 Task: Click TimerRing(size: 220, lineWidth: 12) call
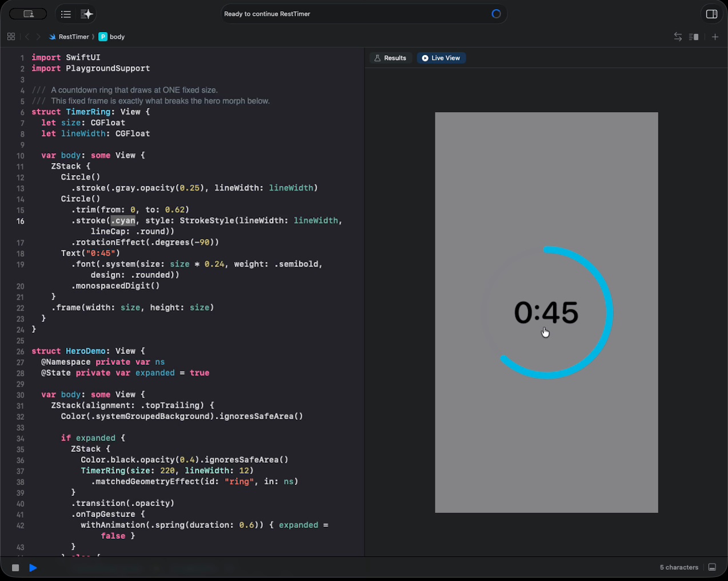tap(167, 471)
